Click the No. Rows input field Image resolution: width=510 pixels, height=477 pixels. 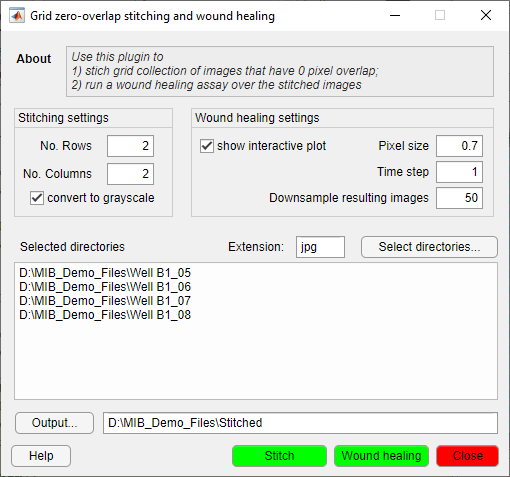(x=130, y=146)
